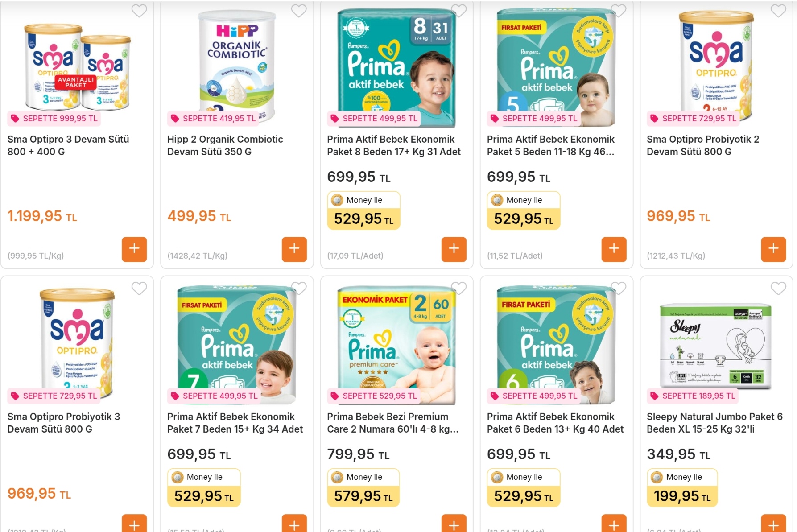Add Prima 8 Beden 31 Adet to cart

click(454, 249)
